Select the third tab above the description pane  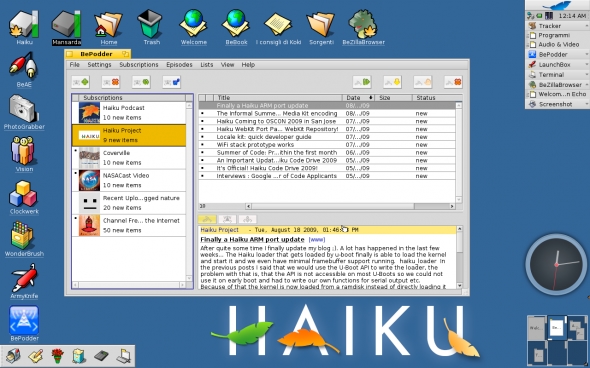tap(247, 219)
